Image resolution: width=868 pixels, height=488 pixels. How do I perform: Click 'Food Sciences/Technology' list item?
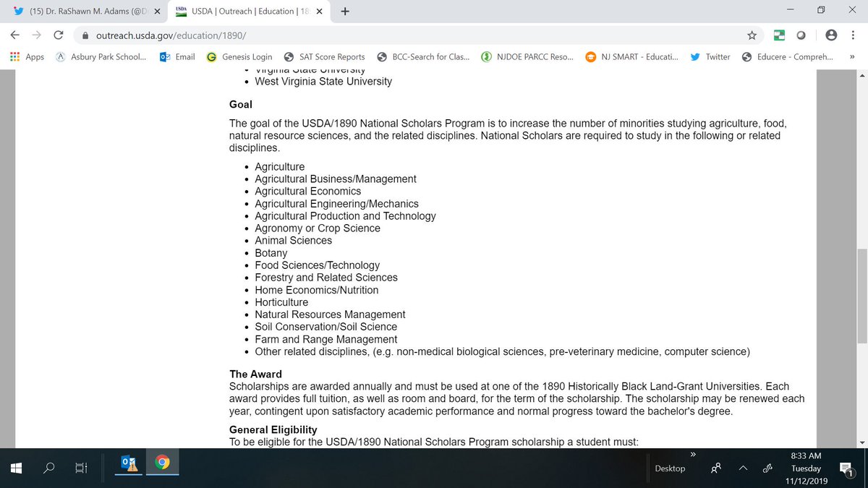pos(317,265)
